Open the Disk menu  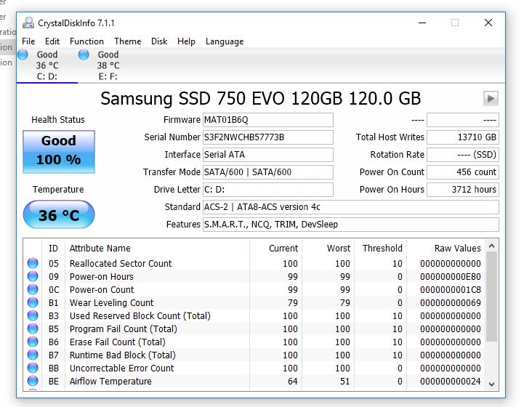coord(159,41)
